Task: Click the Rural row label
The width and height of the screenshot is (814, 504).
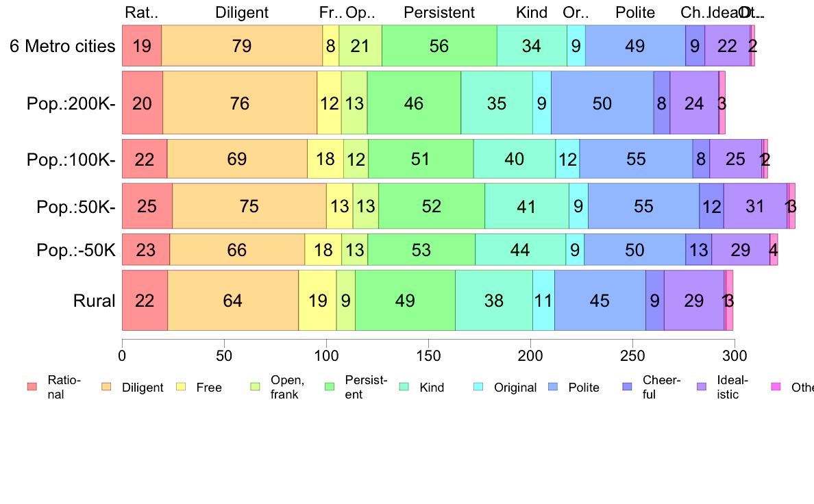Action: click(94, 301)
